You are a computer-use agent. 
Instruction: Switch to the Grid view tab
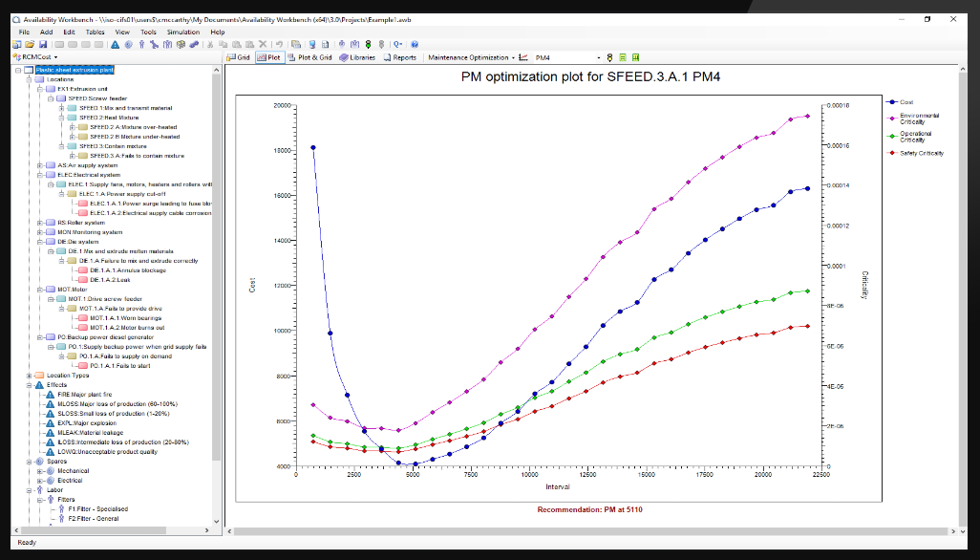click(x=240, y=56)
